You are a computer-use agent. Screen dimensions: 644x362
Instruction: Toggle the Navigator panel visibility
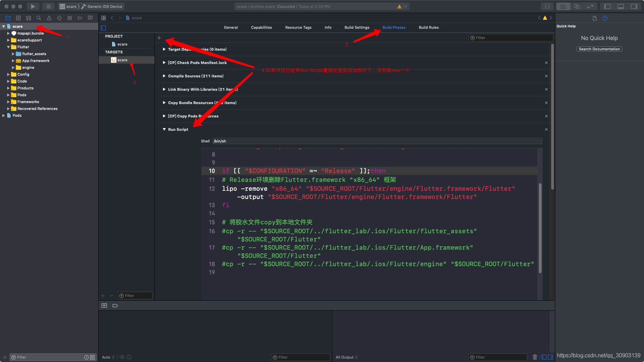pyautogui.click(x=607, y=7)
